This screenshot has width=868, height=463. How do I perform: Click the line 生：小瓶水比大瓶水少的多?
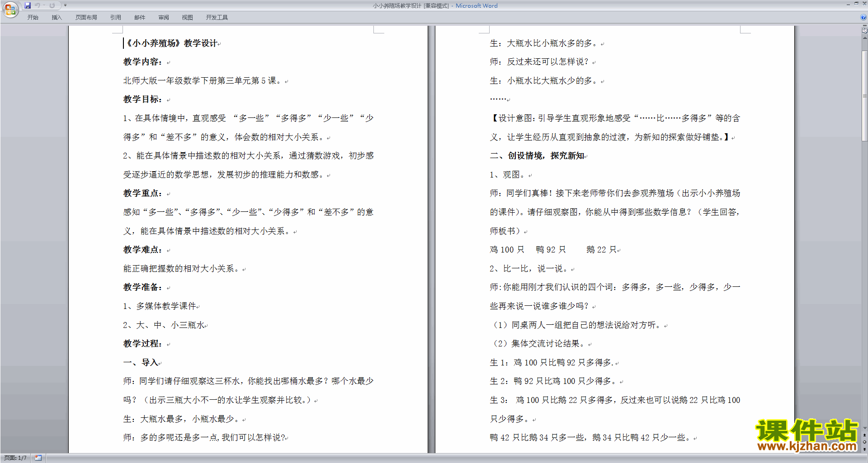tap(544, 81)
